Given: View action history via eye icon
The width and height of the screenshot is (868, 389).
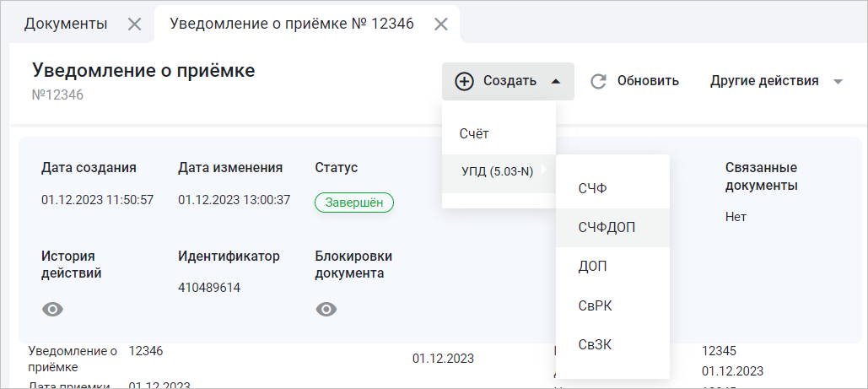Looking at the screenshot, I should pyautogui.click(x=52, y=310).
